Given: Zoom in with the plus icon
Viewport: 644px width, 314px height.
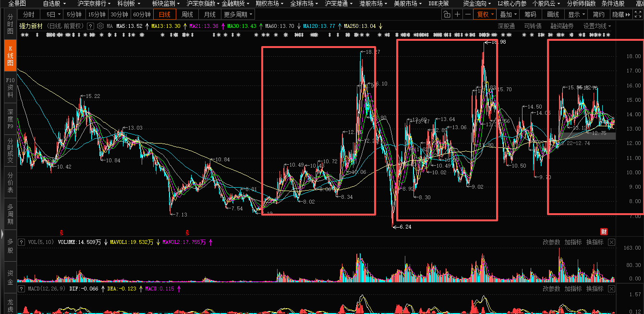Looking at the screenshot, I should (x=457, y=14).
